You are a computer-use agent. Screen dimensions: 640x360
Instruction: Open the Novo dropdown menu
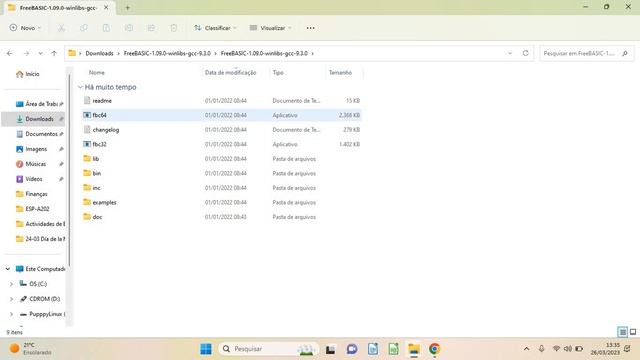(25, 28)
